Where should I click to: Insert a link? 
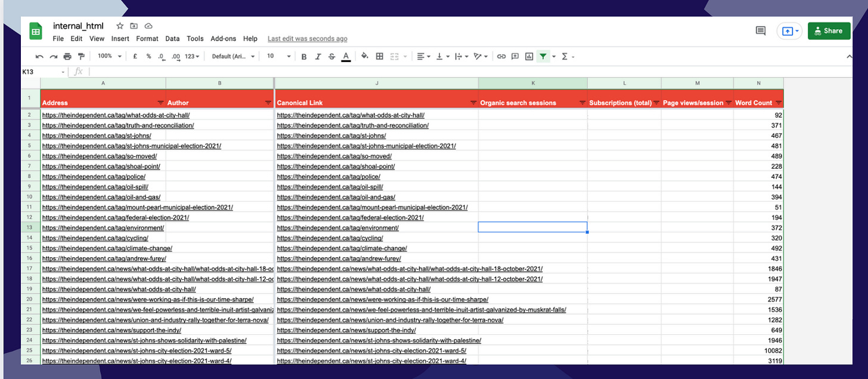click(x=501, y=56)
